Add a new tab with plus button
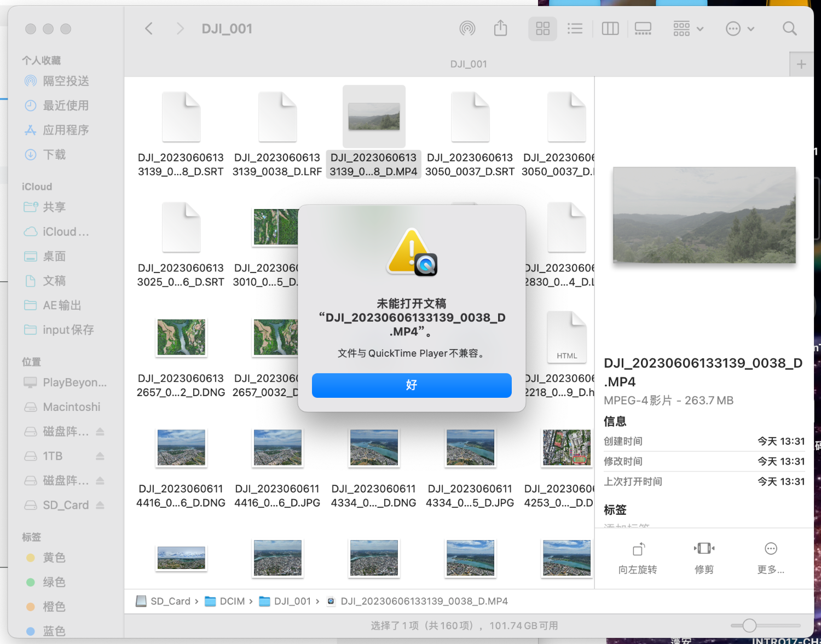Image resolution: width=821 pixels, height=644 pixels. (801, 65)
